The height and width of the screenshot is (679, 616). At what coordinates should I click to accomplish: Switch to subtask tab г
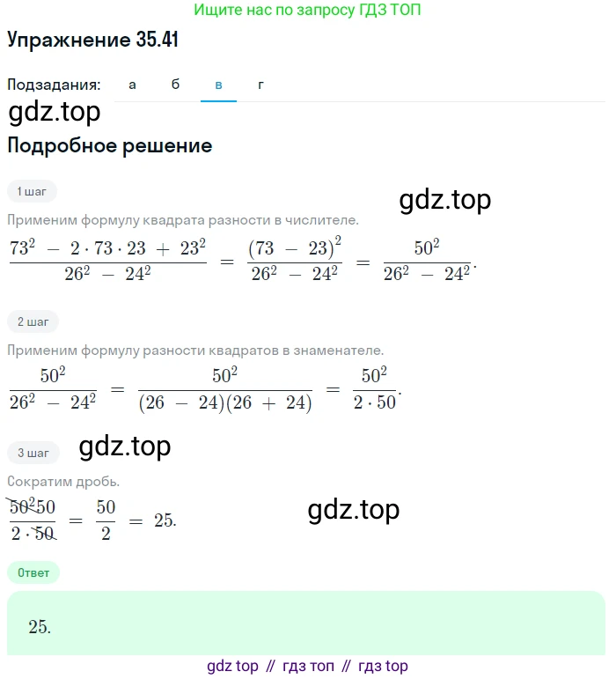[x=260, y=85]
